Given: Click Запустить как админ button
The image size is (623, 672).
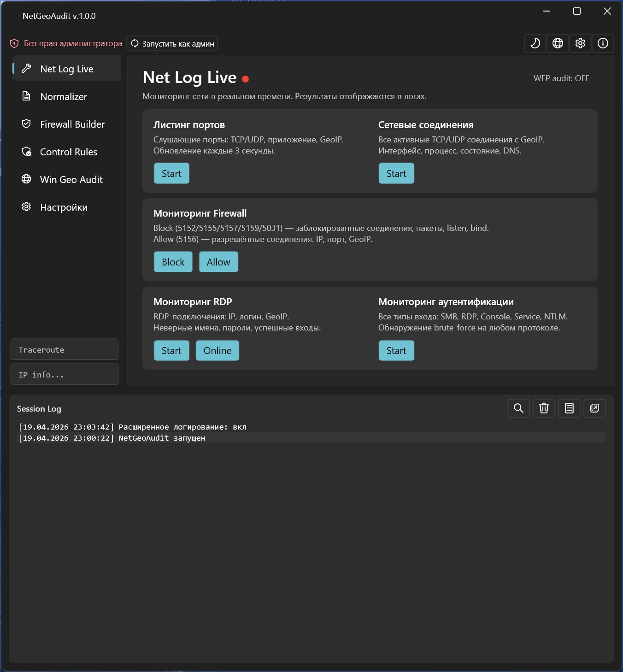Looking at the screenshot, I should click(x=172, y=43).
